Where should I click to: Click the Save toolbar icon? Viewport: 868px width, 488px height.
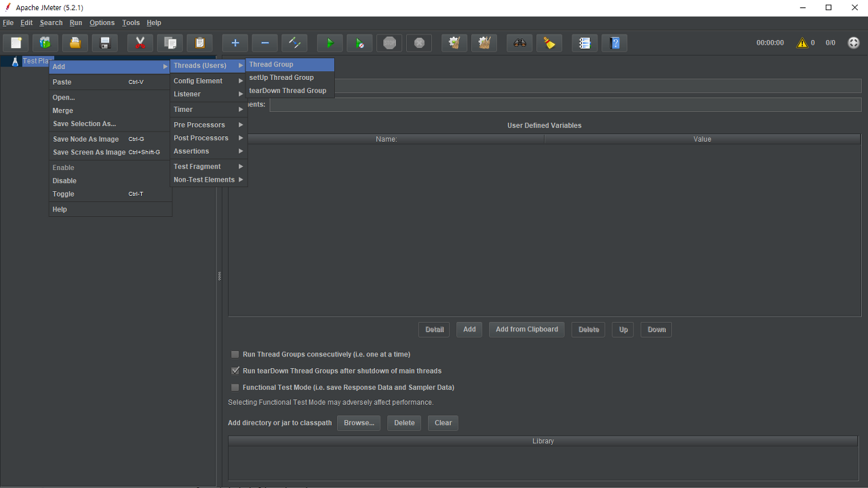[105, 43]
